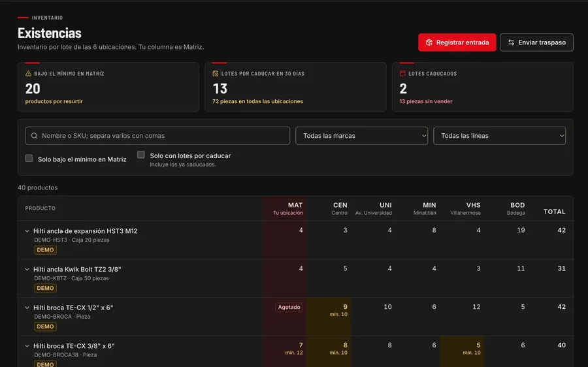Click the BOD value 11 in the Kwik Bolt row
588x367 pixels.
521,268
